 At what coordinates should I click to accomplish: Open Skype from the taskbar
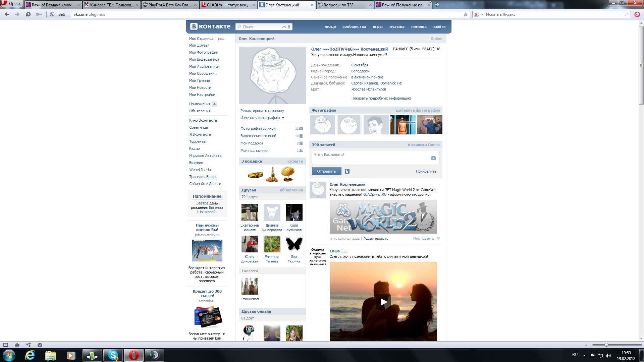(x=113, y=355)
